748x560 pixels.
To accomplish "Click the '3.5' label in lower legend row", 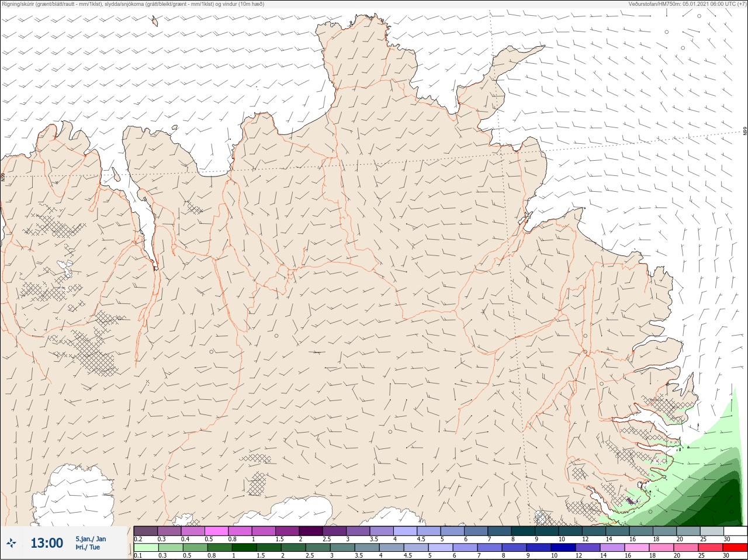I will [x=359, y=556].
